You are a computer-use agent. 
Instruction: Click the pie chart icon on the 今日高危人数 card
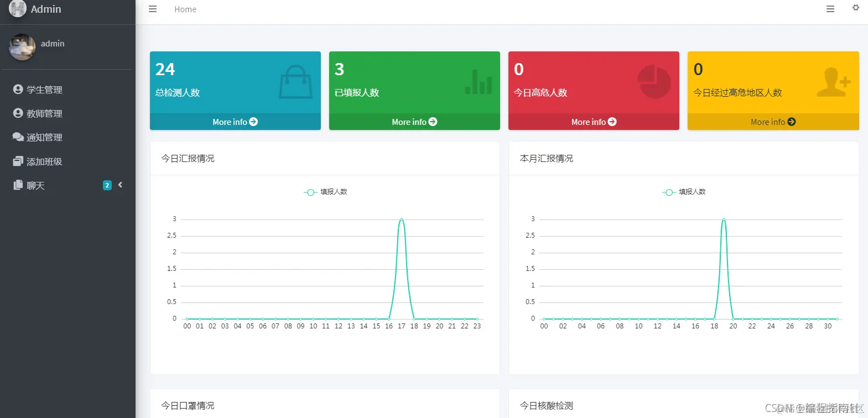tap(654, 82)
